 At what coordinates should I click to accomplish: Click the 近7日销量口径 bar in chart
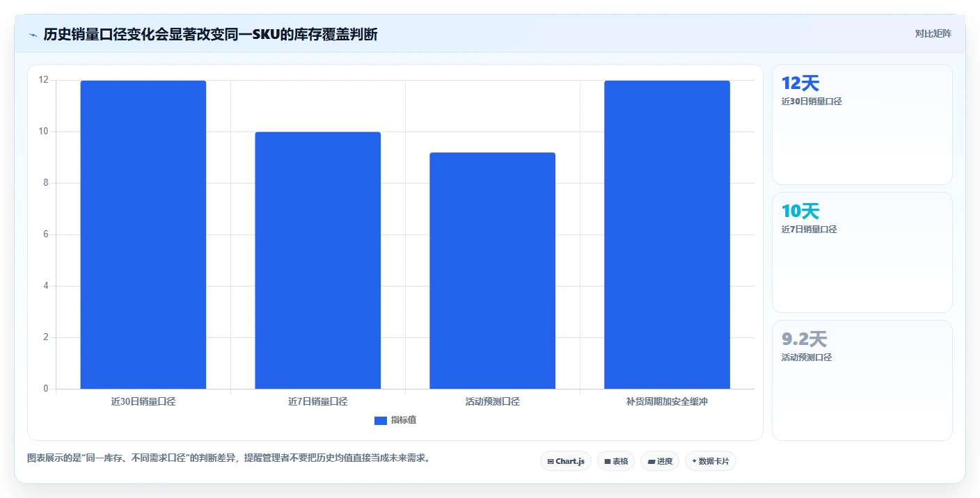click(318, 260)
